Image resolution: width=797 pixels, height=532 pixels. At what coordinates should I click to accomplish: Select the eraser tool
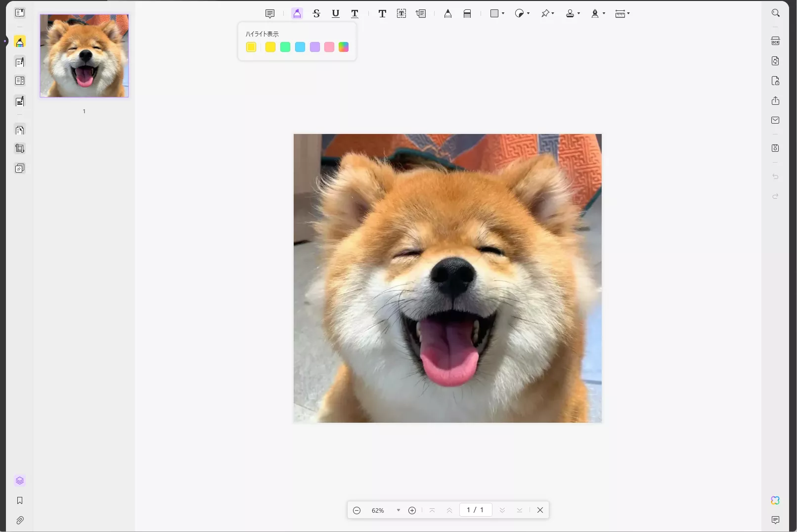(x=467, y=13)
